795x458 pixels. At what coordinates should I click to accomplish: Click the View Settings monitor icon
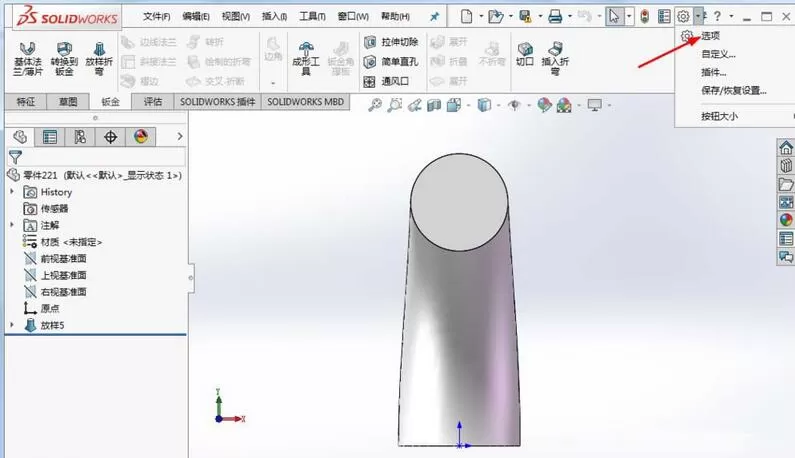[x=594, y=105]
